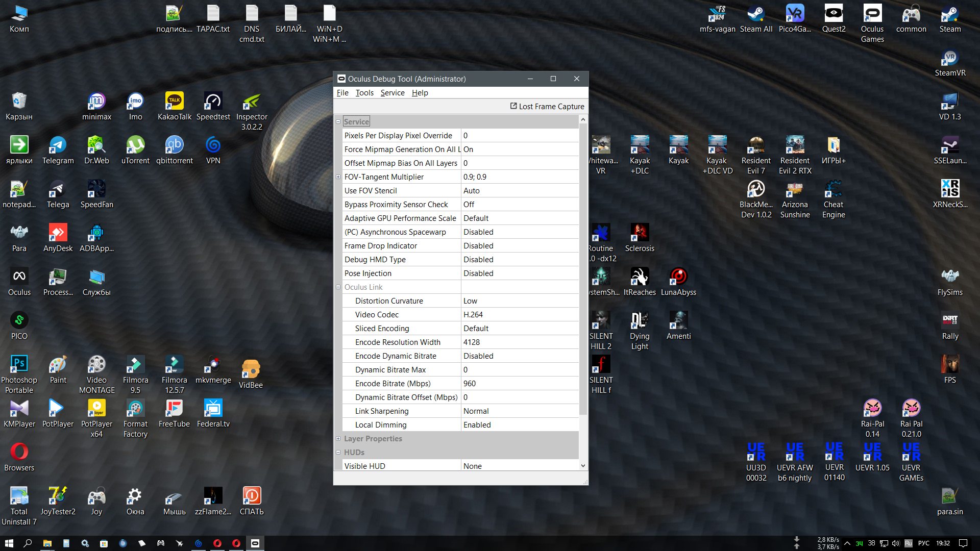Click the property grid scroll down arrow
The height and width of the screenshot is (551, 980).
click(583, 466)
